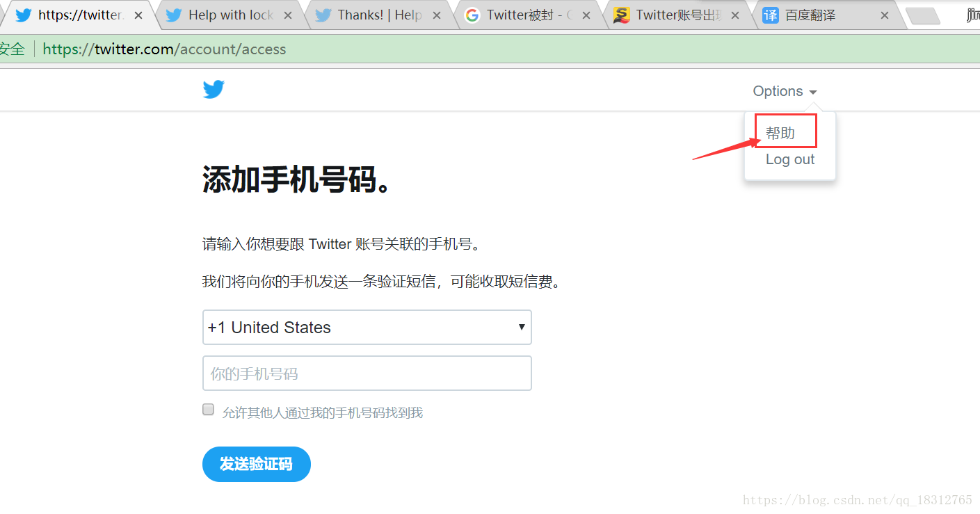Click the 添加手机号码 heading
The image size is (980, 514).
(x=297, y=179)
